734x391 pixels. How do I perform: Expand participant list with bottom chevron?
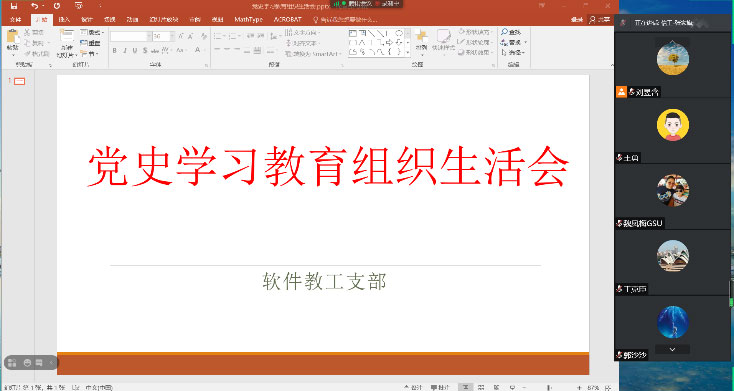coord(672,349)
